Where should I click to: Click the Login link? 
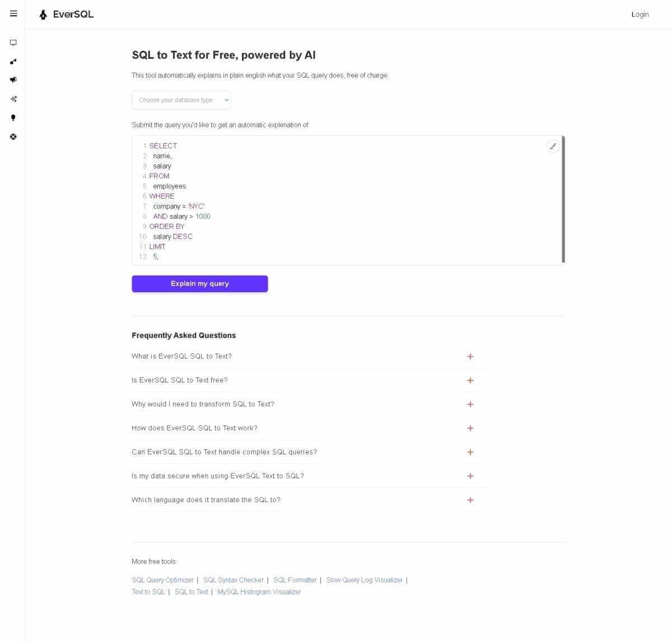[640, 15]
